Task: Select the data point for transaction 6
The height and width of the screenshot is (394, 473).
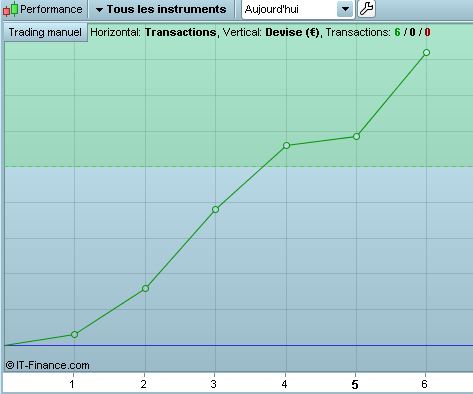Action: [426, 52]
